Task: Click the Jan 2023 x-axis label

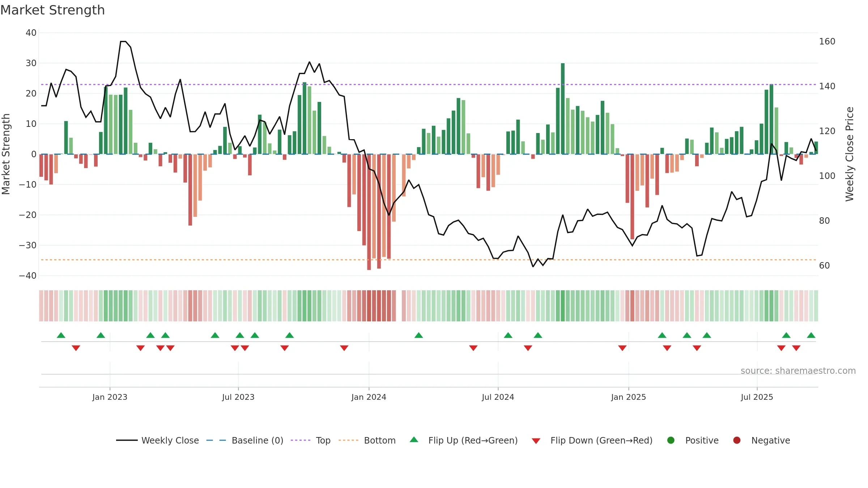Action: click(110, 397)
